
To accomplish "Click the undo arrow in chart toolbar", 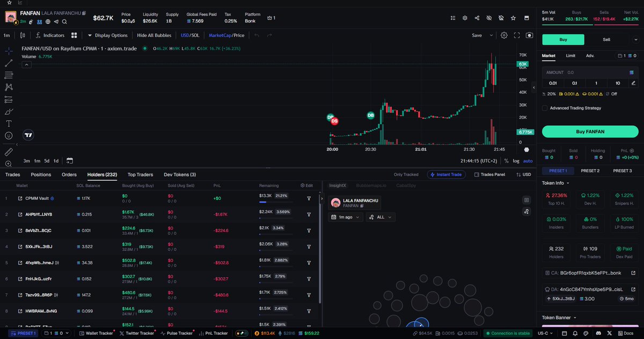I will point(256,35).
